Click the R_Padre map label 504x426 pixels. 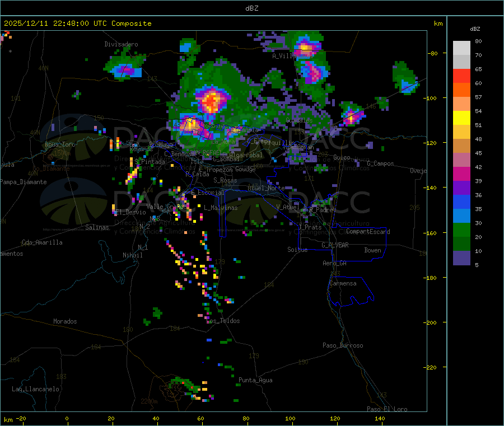(x=321, y=210)
